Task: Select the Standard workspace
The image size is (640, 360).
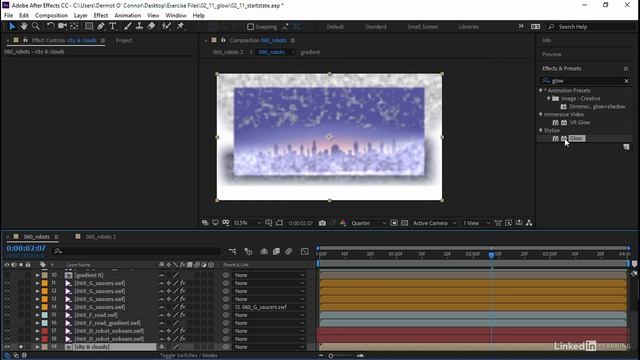Action: tap(376, 27)
